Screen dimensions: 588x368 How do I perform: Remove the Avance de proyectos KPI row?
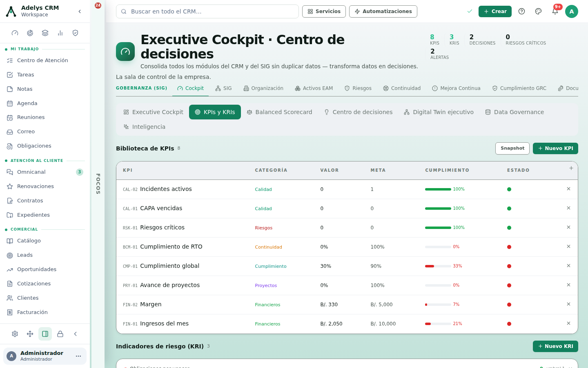tap(568, 285)
